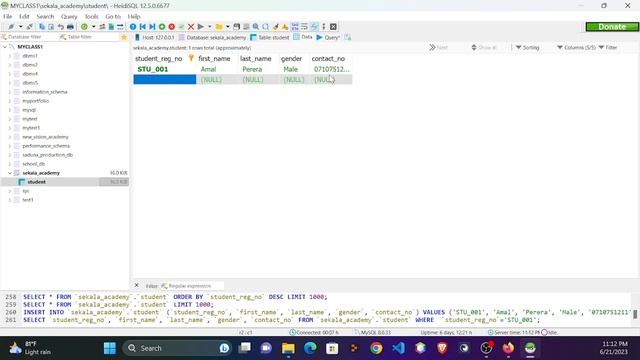This screenshot has height=360, width=640.
Task: Click the taskbar Search box
Action: (x=177, y=348)
